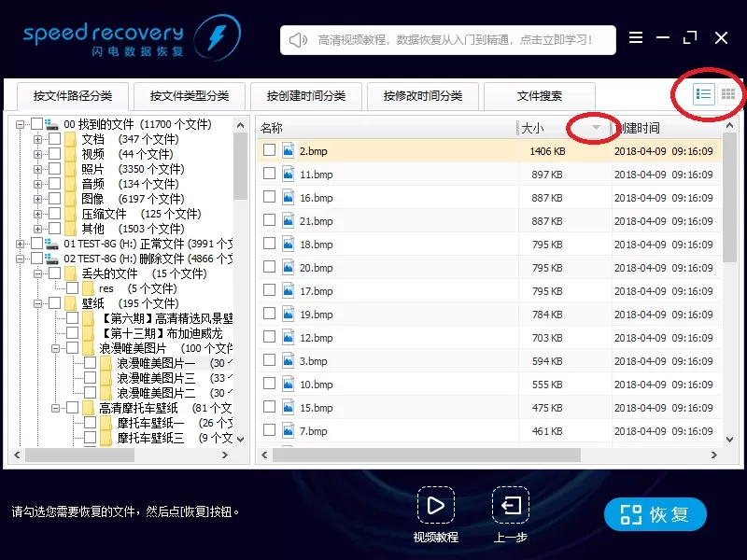The height and width of the screenshot is (560, 747).
Task: Select the checkbox next to 19.bmp
Action: click(269, 314)
